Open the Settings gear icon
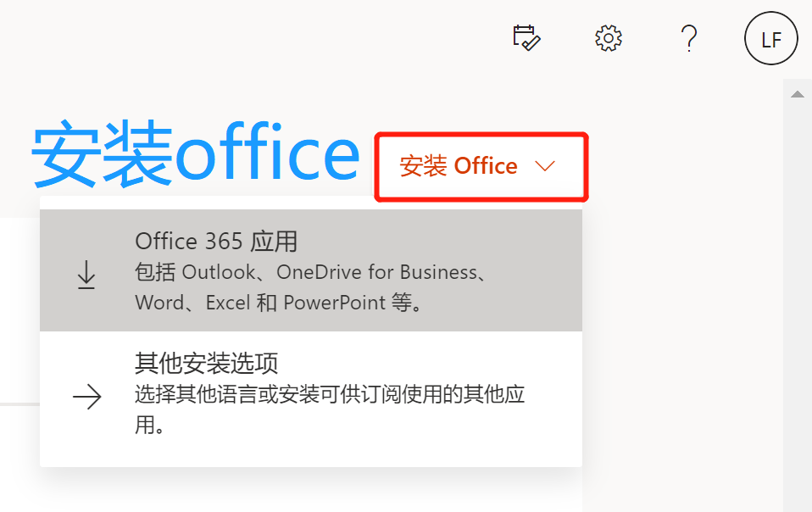812x512 pixels. click(609, 38)
